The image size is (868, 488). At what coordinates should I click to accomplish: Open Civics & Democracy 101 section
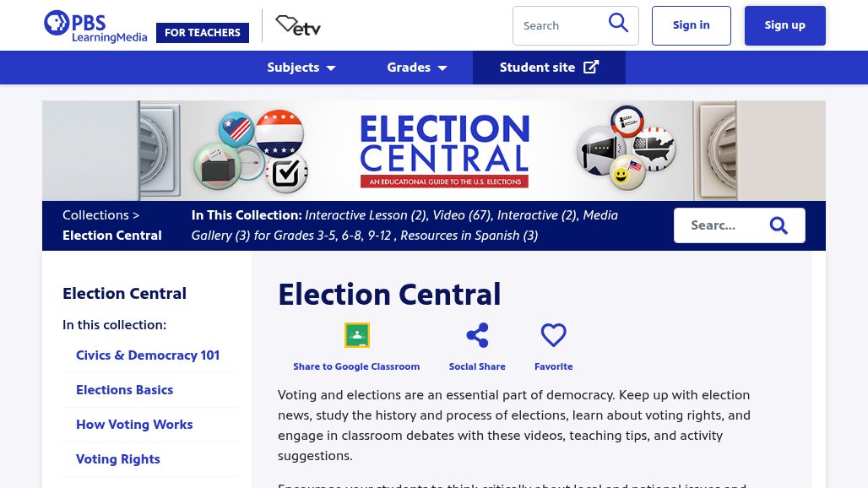click(x=148, y=355)
